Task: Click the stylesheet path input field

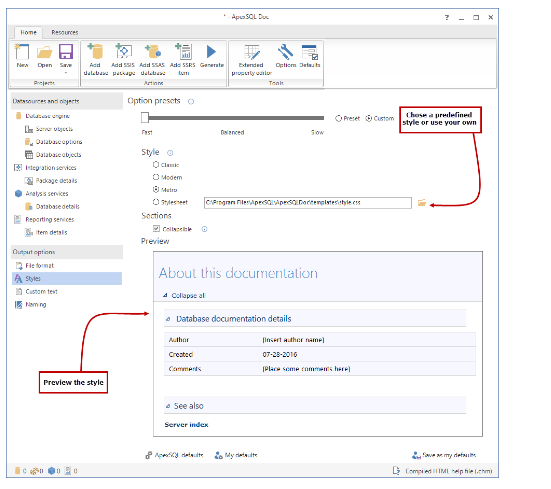Action: tap(307, 203)
